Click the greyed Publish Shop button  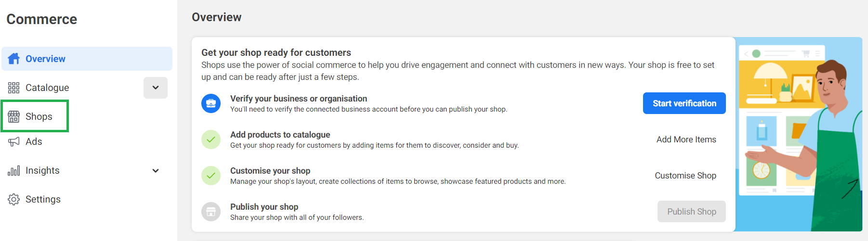tap(692, 212)
